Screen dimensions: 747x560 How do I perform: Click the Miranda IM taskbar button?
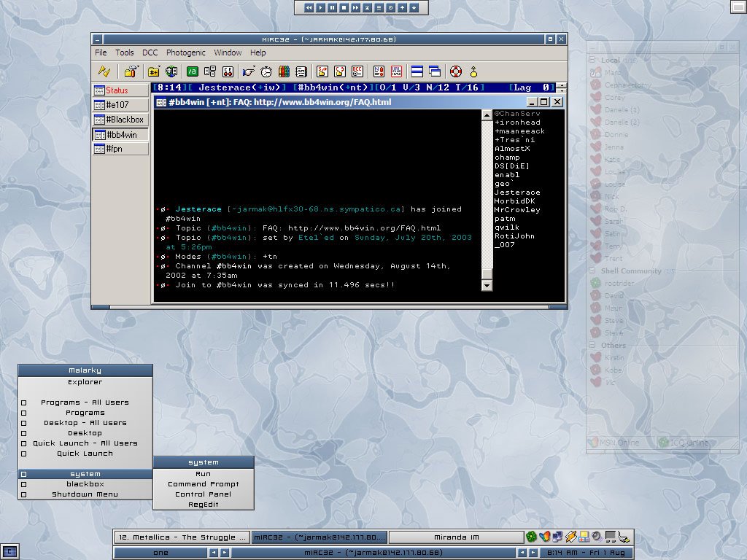click(457, 537)
